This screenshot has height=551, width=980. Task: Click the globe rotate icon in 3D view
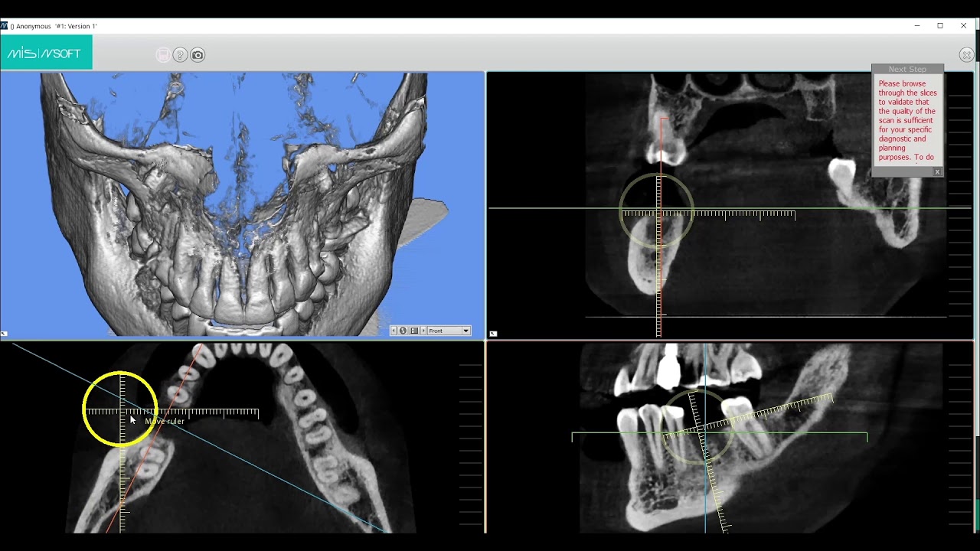(403, 331)
